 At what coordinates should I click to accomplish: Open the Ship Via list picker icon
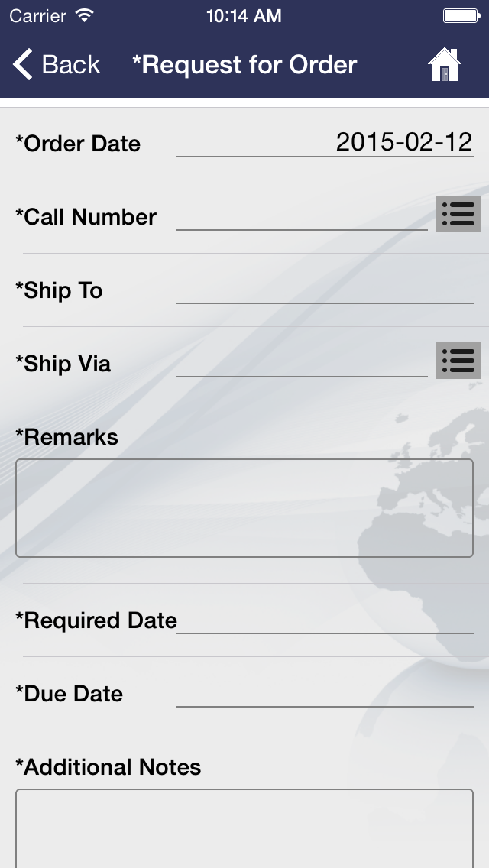click(458, 361)
